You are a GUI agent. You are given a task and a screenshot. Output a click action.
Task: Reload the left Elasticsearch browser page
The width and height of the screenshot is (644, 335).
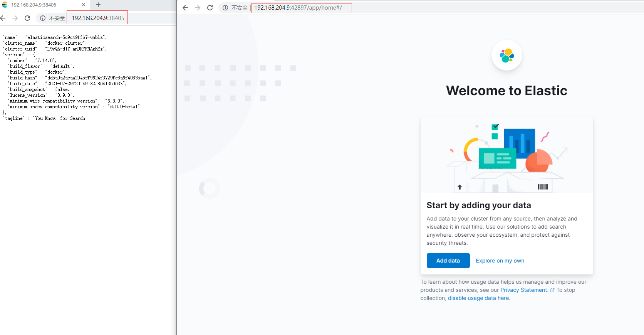pos(27,18)
